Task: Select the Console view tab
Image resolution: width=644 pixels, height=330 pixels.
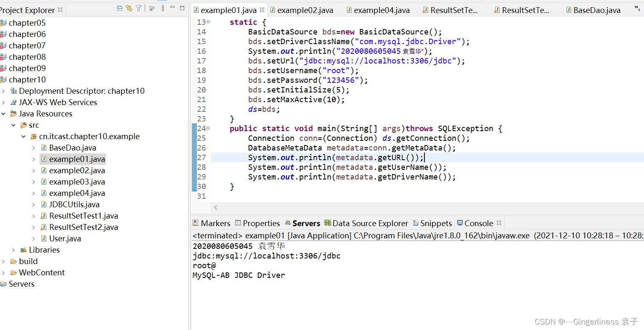Action: pos(475,223)
